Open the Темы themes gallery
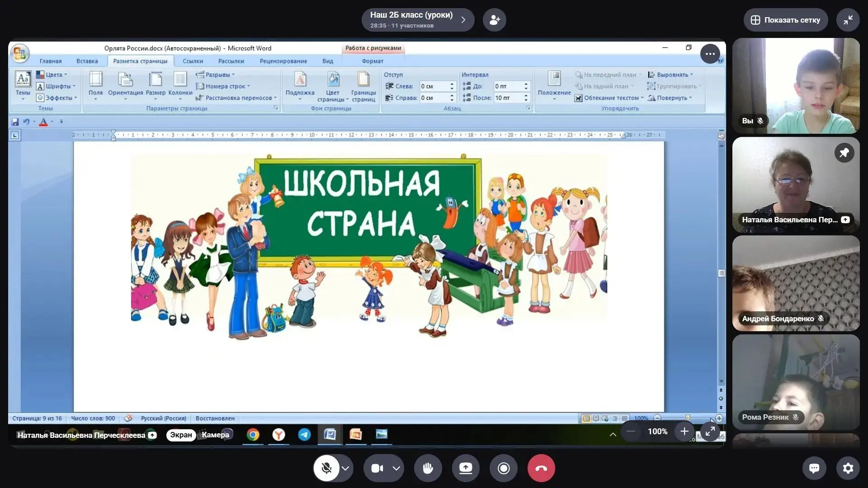Screen dimensions: 868x488 tap(23, 84)
